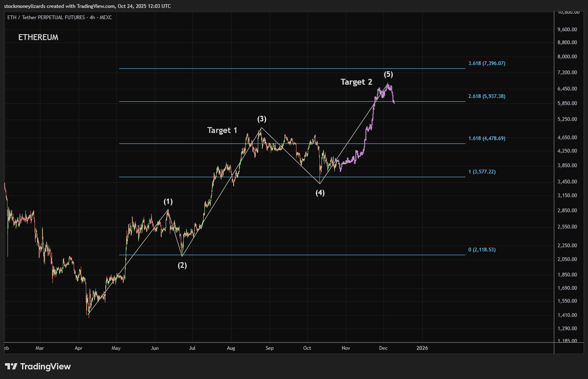Click the Target 1 text annotation
Viewport: 588px width, 379px height.
(x=222, y=130)
